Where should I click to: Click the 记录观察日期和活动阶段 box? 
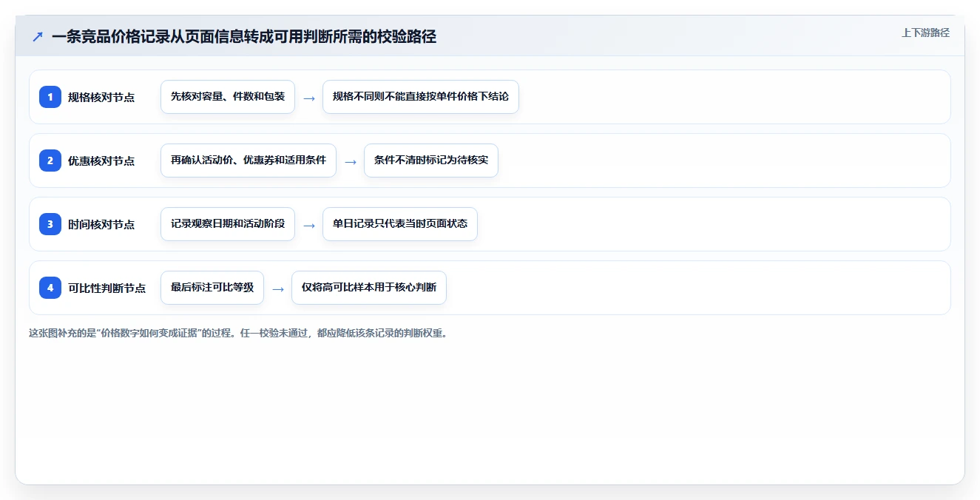[228, 224]
